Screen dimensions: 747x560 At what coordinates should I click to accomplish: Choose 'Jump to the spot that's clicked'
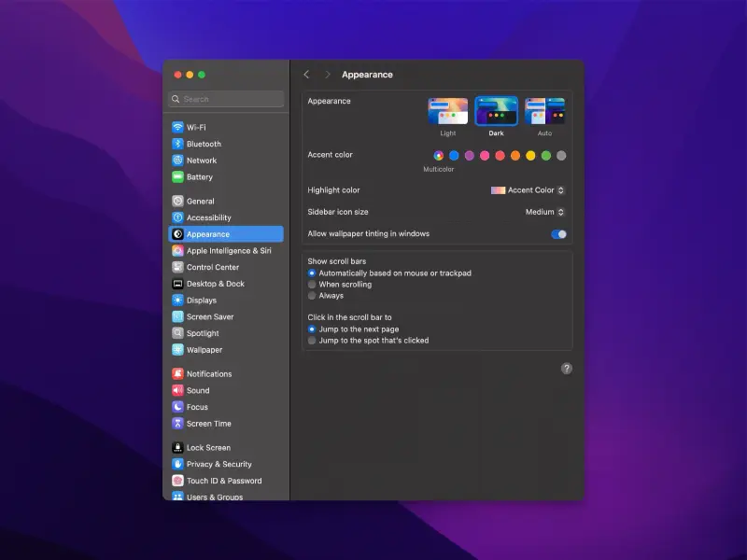(x=311, y=340)
